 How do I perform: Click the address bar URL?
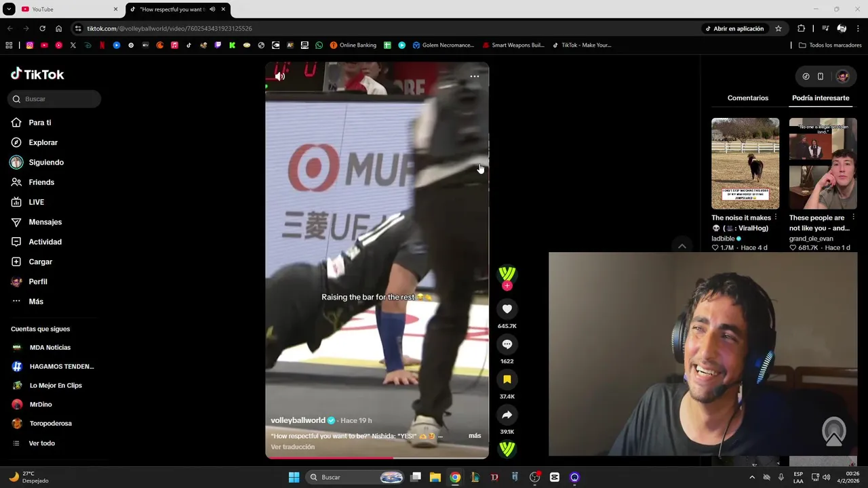click(170, 28)
